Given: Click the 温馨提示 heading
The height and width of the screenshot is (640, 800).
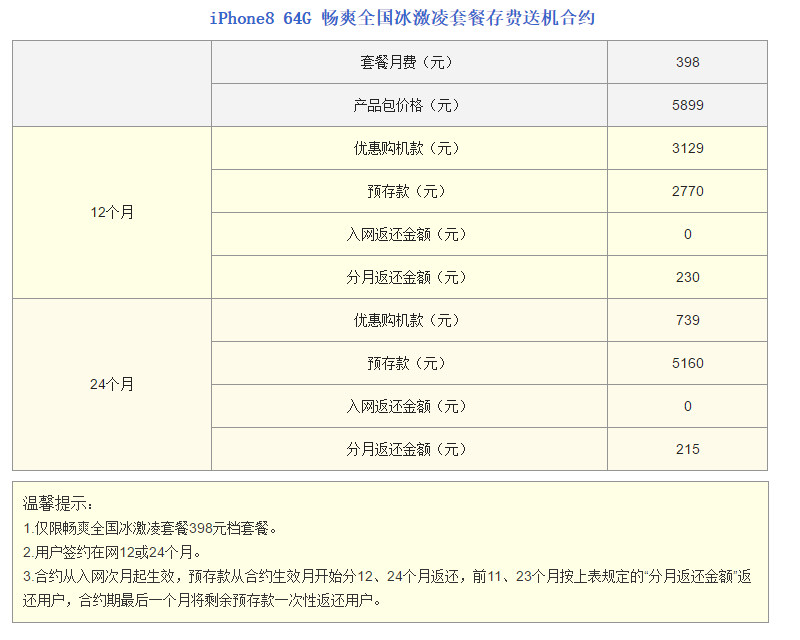Looking at the screenshot, I should [58, 504].
